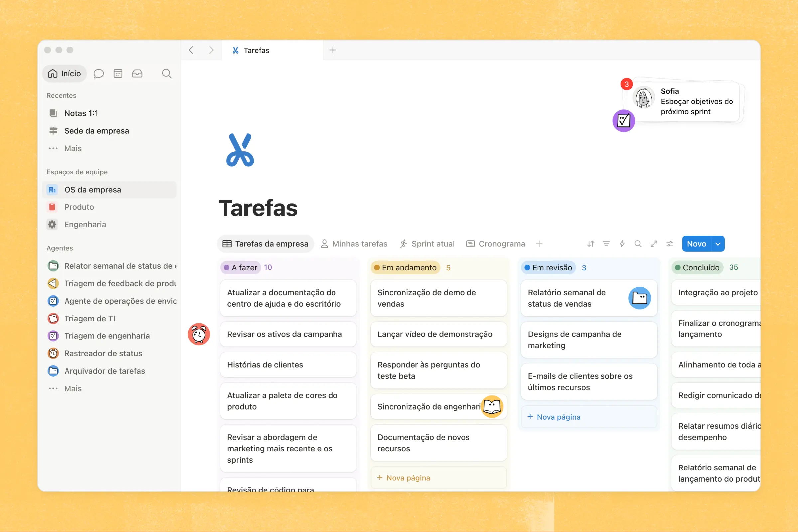798x532 pixels.
Task: Go forward with the right arrow
Action: 212,50
